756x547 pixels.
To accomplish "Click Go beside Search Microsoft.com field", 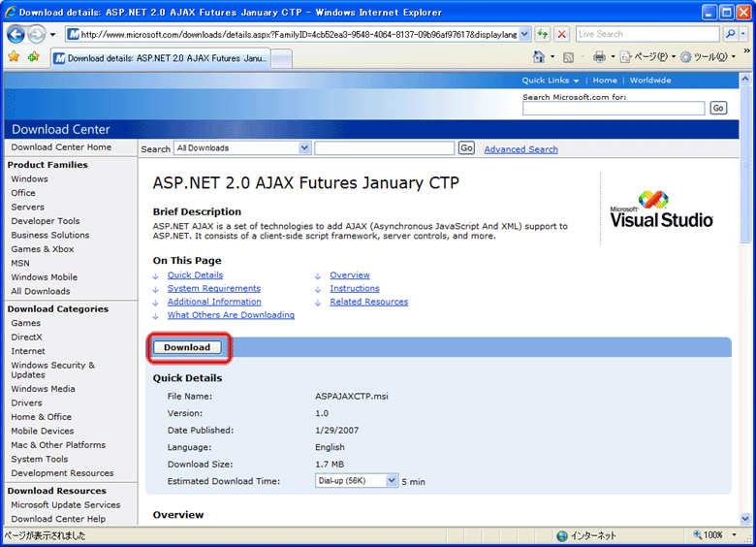I will (x=718, y=108).
